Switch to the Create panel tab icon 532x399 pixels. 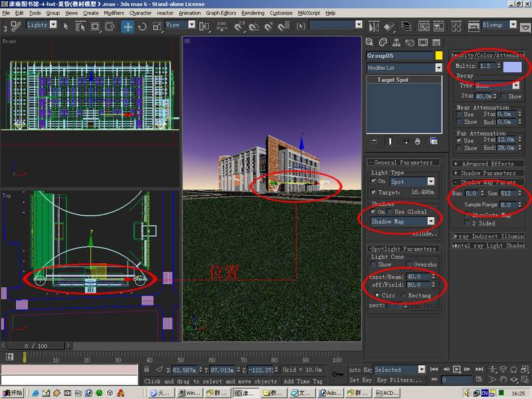click(x=370, y=43)
